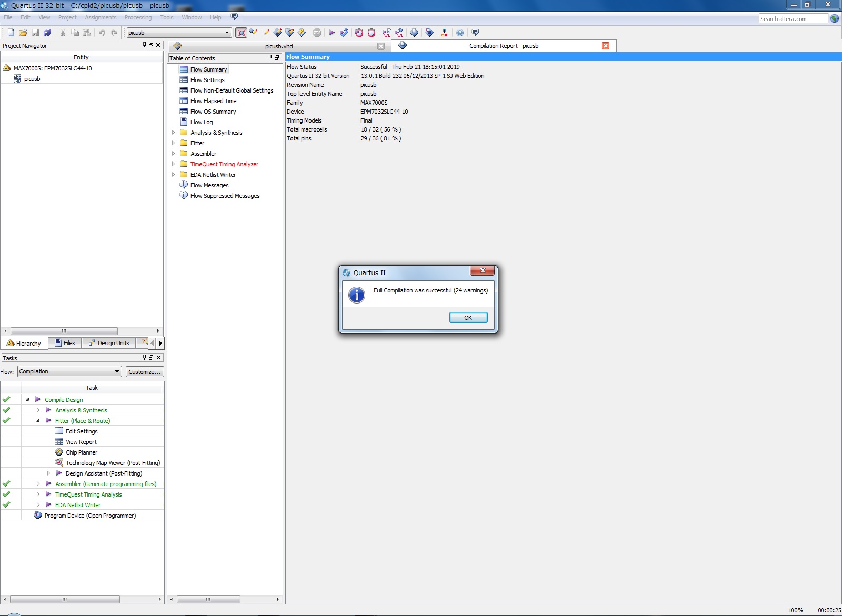Screen dimensions: 844x616
Task: Expand the TimeQuest Timing Analyzer report folder
Action: pos(173,164)
